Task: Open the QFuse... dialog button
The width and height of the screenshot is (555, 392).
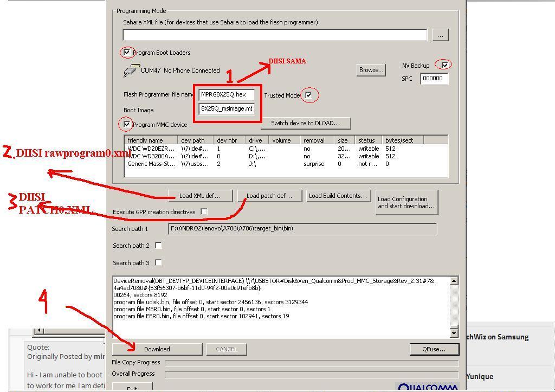Action: [434, 349]
